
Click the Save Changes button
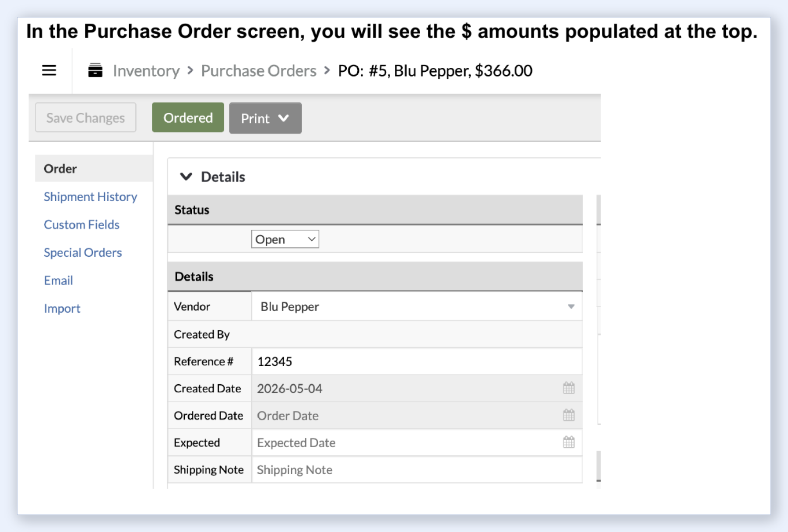pos(86,118)
